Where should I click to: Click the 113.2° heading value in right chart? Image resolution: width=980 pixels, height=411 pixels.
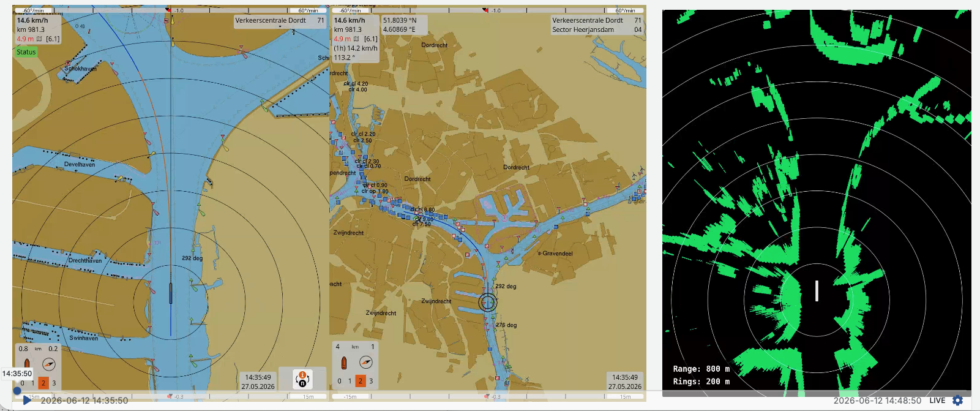pos(344,58)
